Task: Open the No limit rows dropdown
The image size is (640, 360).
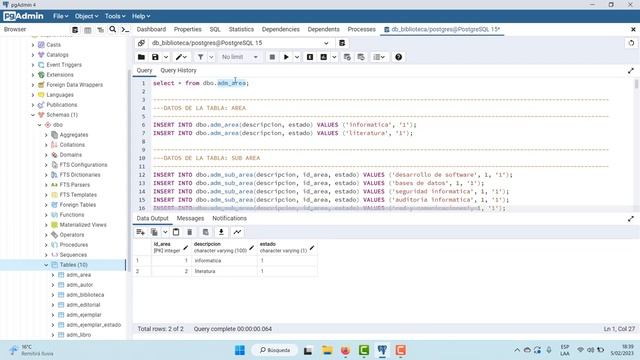Action: pos(240,57)
